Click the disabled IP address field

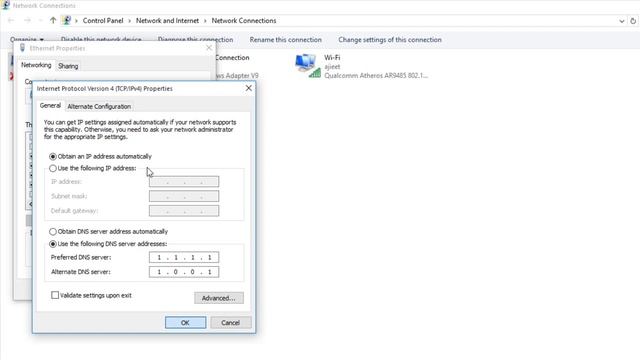pos(184,182)
